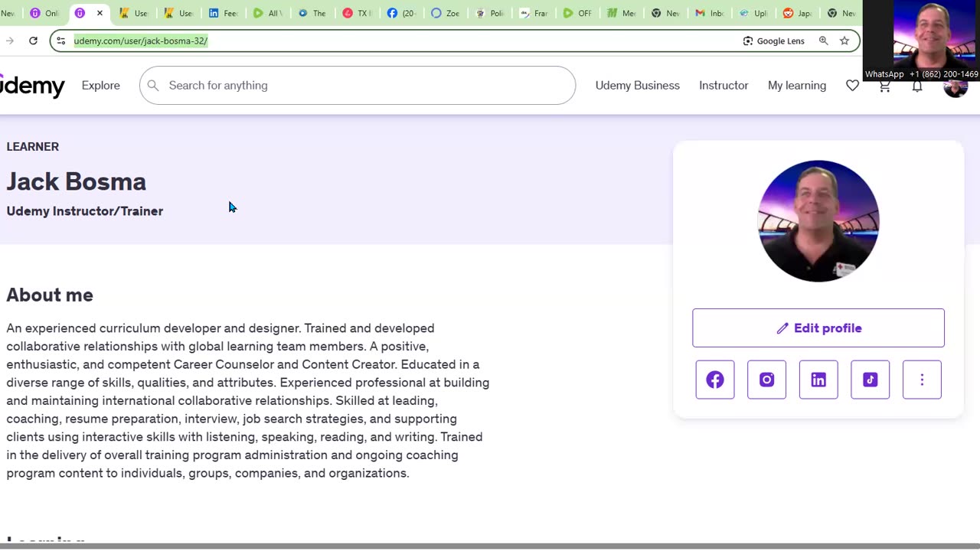The width and height of the screenshot is (980, 551).
Task: Open the Explore menu
Action: click(x=101, y=86)
